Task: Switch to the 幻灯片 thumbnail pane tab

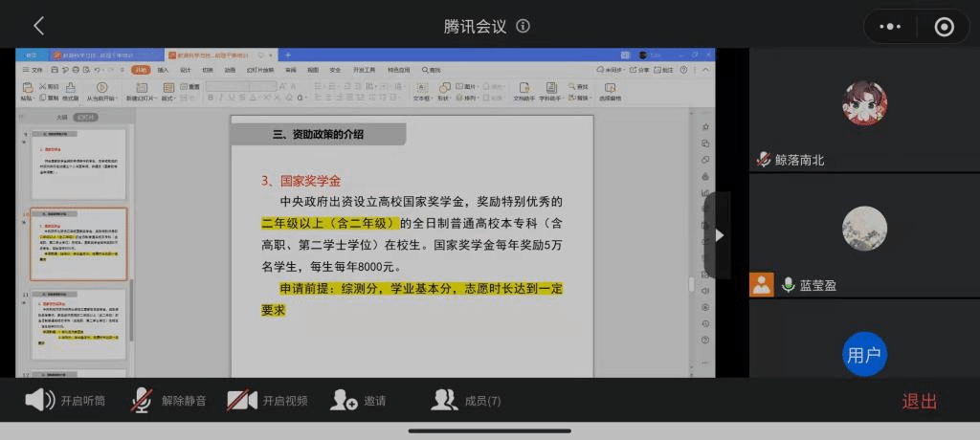Action: (86, 118)
